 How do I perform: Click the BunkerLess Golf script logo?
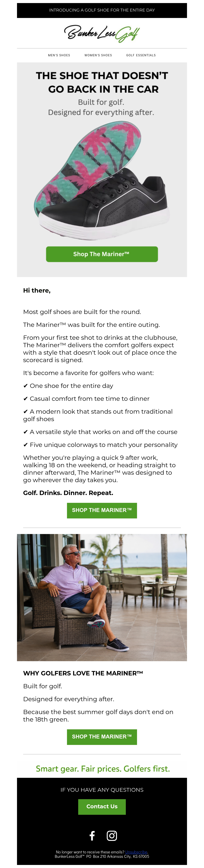pyautogui.click(x=102, y=33)
